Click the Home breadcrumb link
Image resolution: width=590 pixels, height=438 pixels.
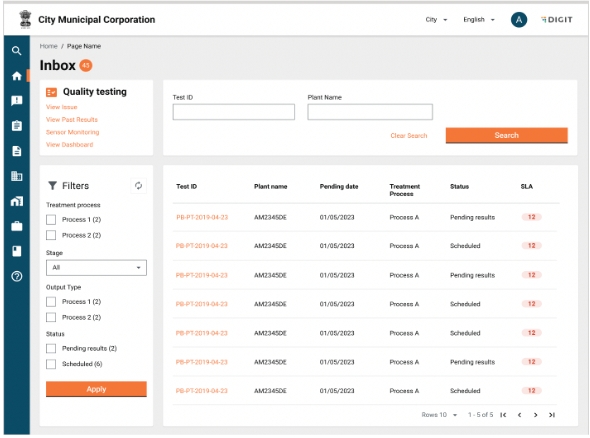(49, 46)
